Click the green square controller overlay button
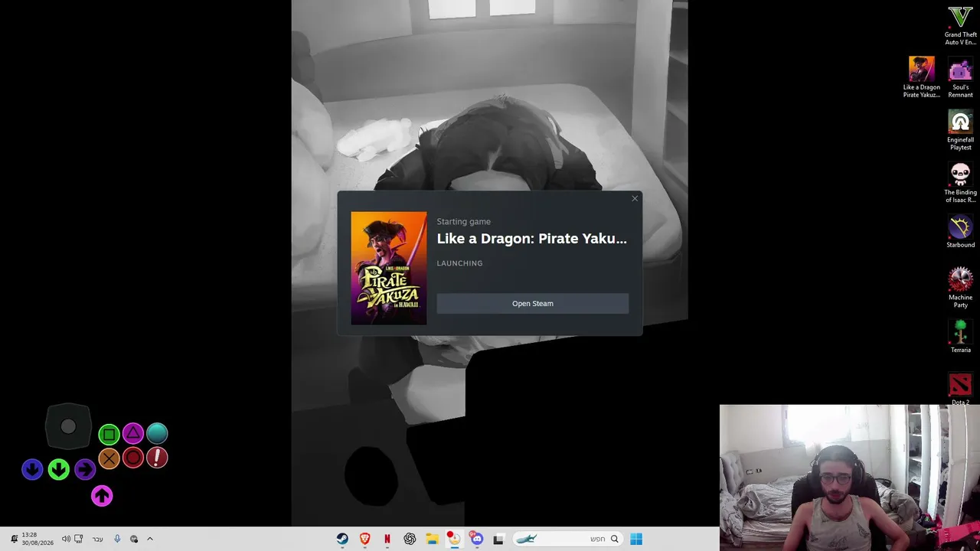980x551 pixels. click(109, 435)
